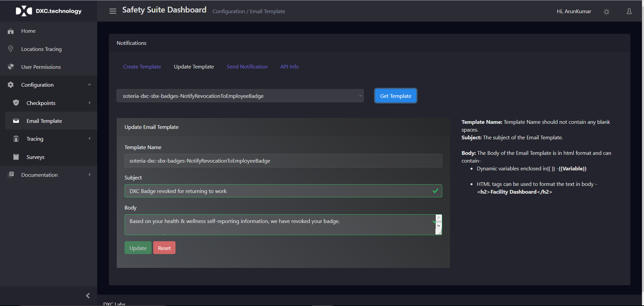Click the Update Email Template heading
The image size is (644, 306).
152,127
